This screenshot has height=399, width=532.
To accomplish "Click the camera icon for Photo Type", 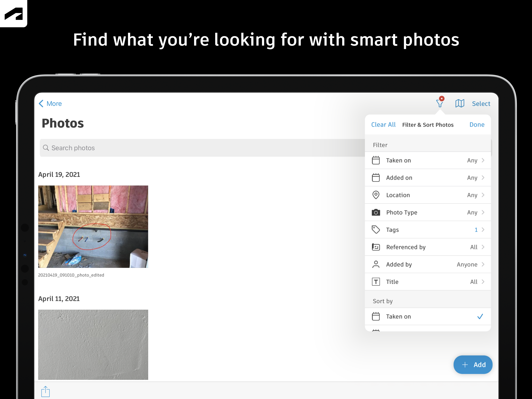I will click(376, 213).
